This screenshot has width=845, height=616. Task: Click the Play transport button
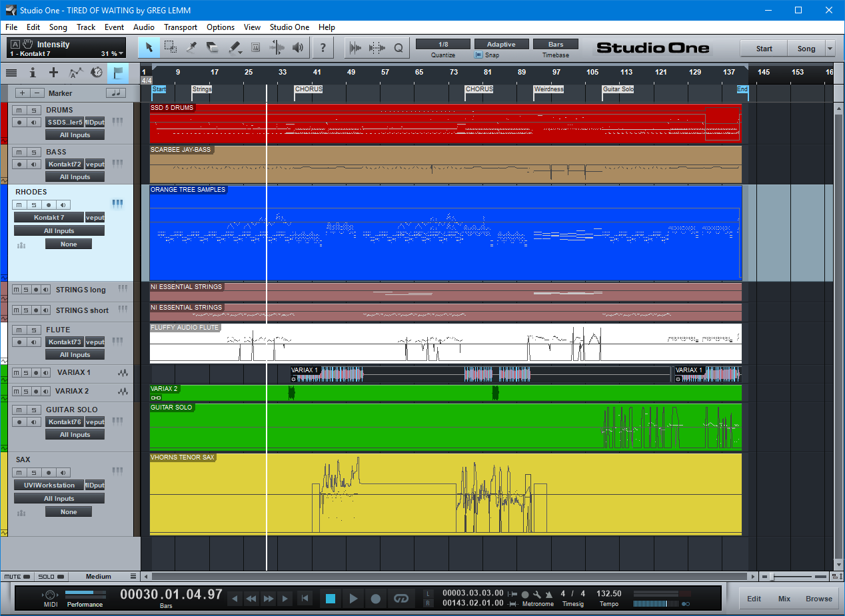click(x=353, y=599)
